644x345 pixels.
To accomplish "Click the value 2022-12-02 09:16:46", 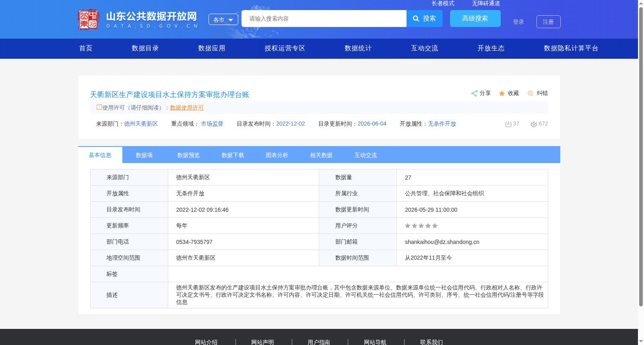I will point(202,210).
